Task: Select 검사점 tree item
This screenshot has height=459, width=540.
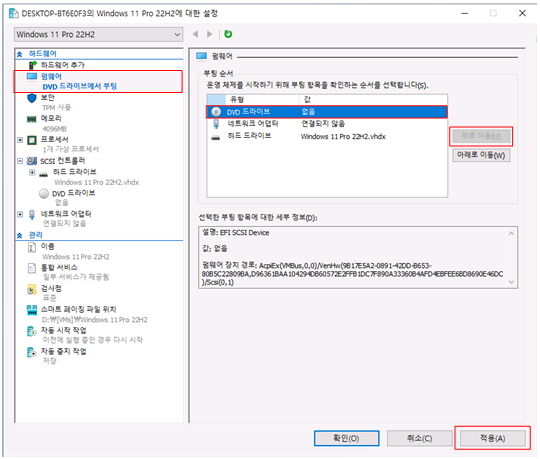Action: click(51, 289)
